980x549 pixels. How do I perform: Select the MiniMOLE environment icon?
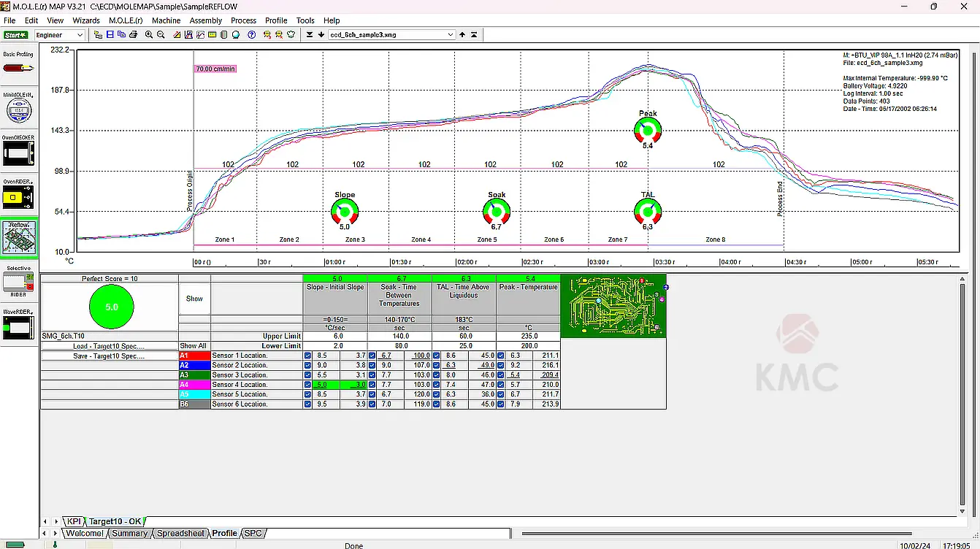[19, 110]
